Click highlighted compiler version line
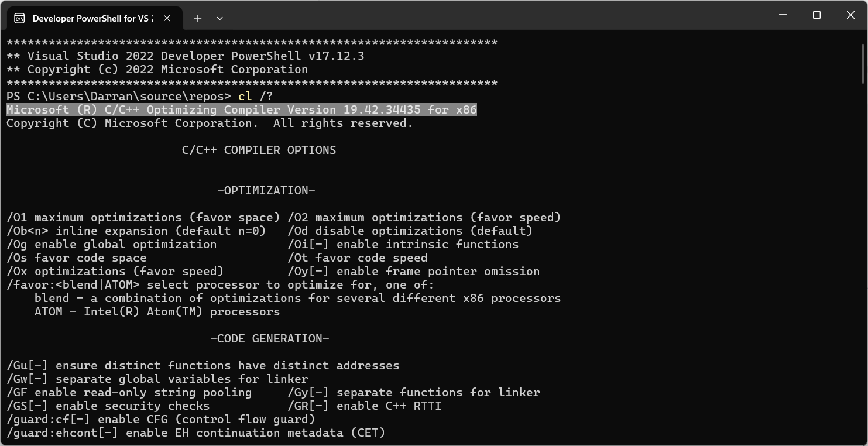 [x=242, y=110]
